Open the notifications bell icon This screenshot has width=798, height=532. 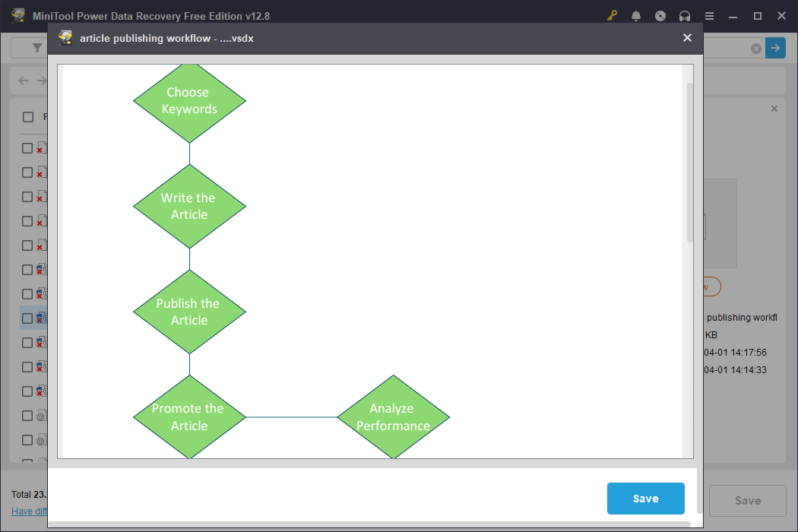coord(636,16)
